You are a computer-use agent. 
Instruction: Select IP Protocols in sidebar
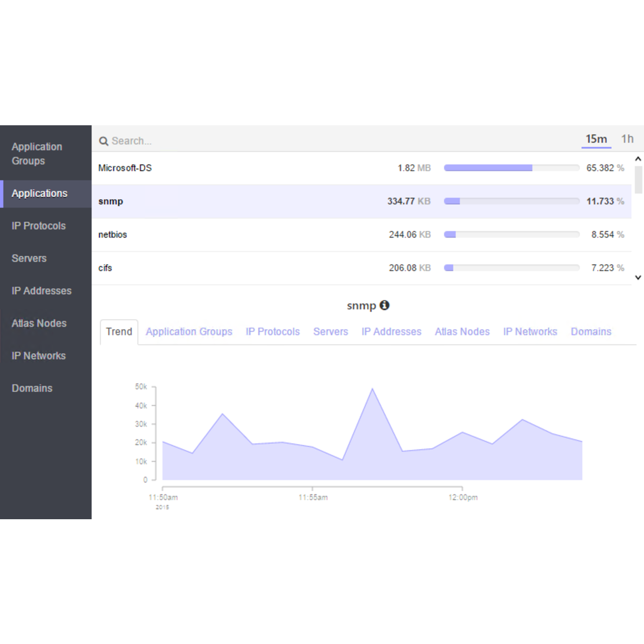pos(39,226)
